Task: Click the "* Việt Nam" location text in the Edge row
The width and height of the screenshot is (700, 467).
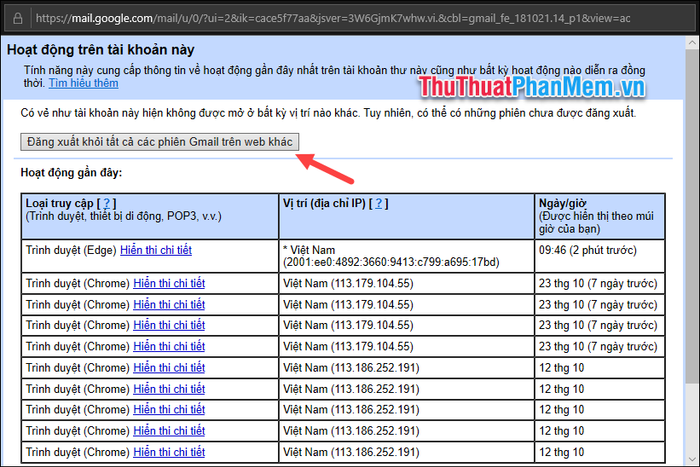Action: pyautogui.click(x=309, y=250)
